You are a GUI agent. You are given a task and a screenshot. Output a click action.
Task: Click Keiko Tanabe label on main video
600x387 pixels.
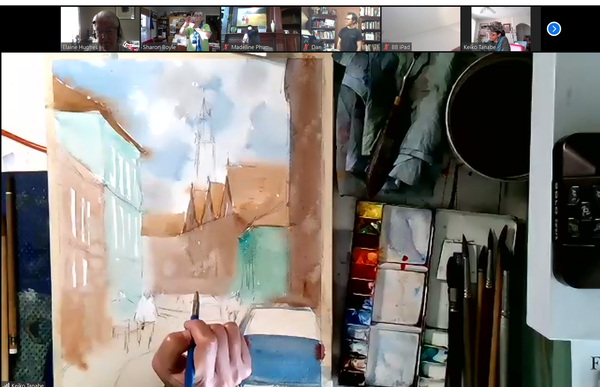point(27,384)
